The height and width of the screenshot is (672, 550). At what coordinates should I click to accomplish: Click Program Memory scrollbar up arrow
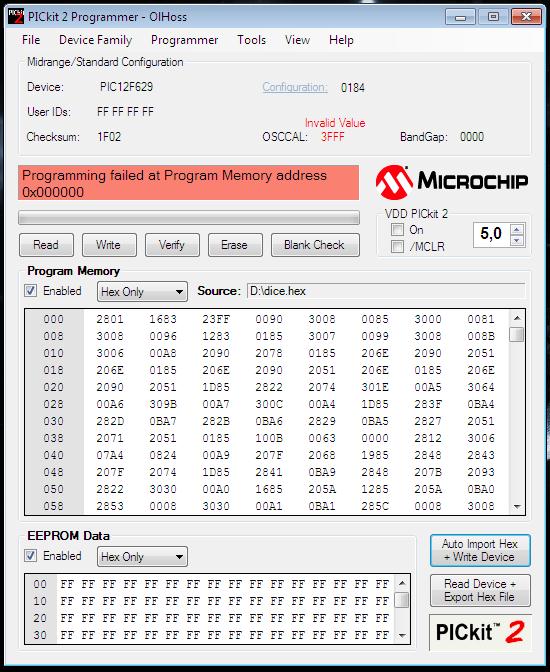[x=517, y=318]
